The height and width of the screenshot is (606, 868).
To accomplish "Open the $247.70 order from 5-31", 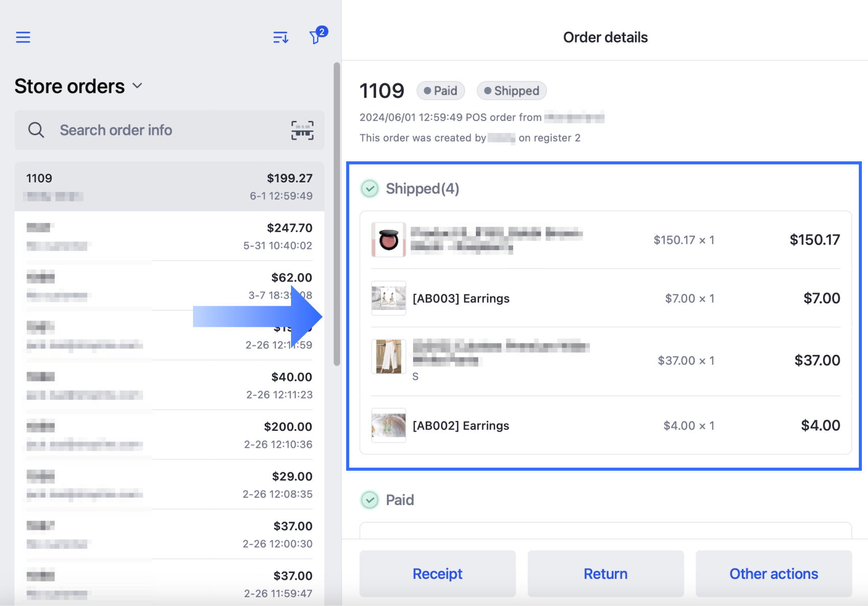I will (x=169, y=236).
